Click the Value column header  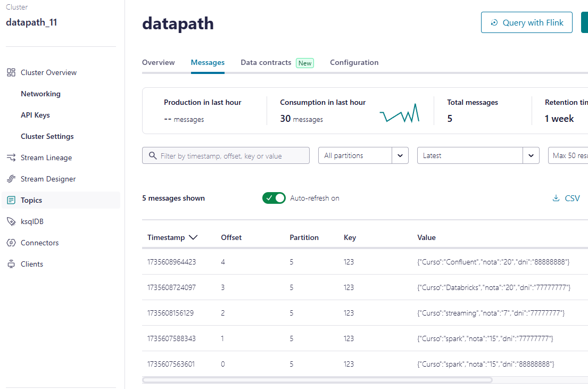coord(426,237)
